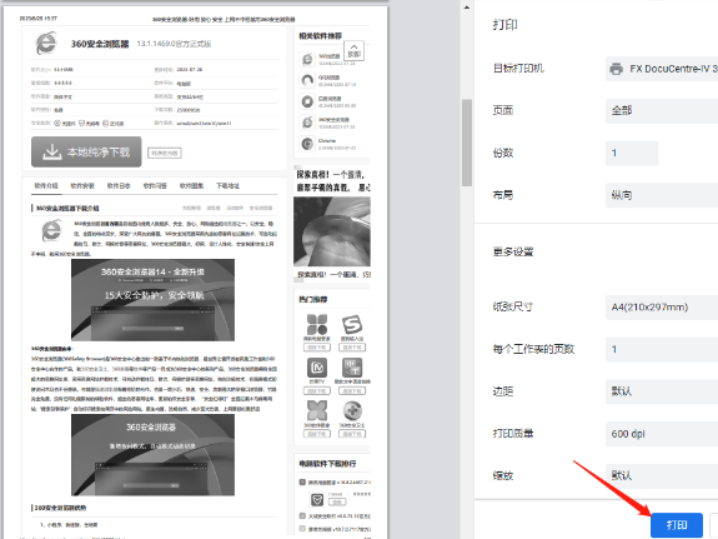Open the 纸张尺寸 A4(210x297mm) dropdown

pos(662,307)
